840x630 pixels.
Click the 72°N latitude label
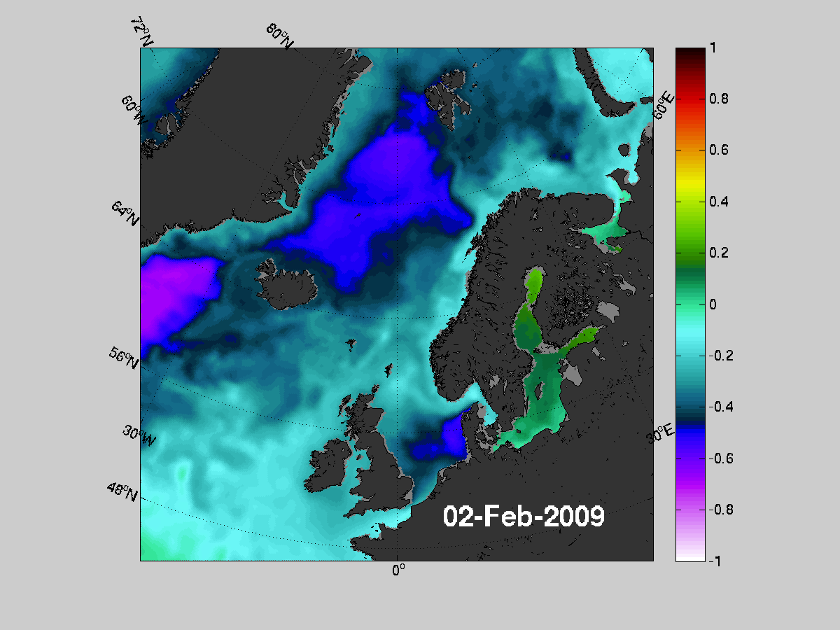(141, 32)
